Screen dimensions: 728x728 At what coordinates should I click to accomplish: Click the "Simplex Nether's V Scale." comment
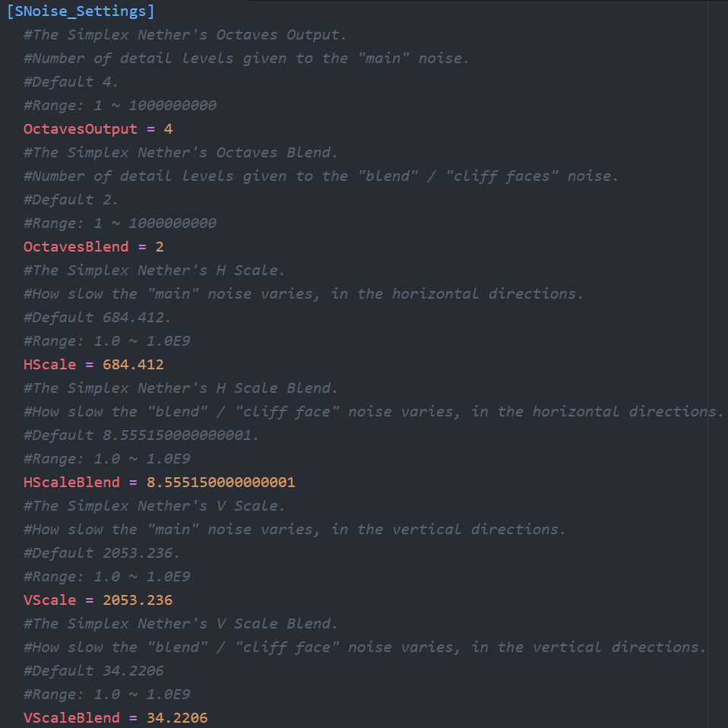pyautogui.click(x=154, y=506)
